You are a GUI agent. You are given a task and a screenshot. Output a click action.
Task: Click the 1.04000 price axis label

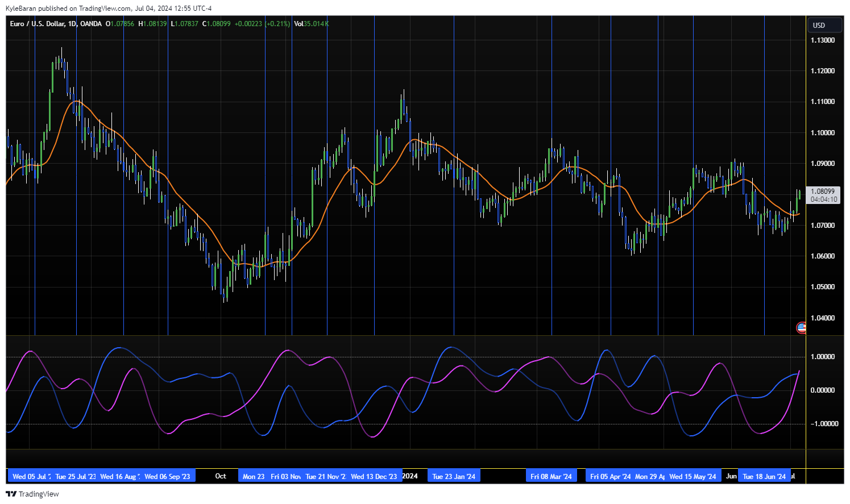(823, 318)
